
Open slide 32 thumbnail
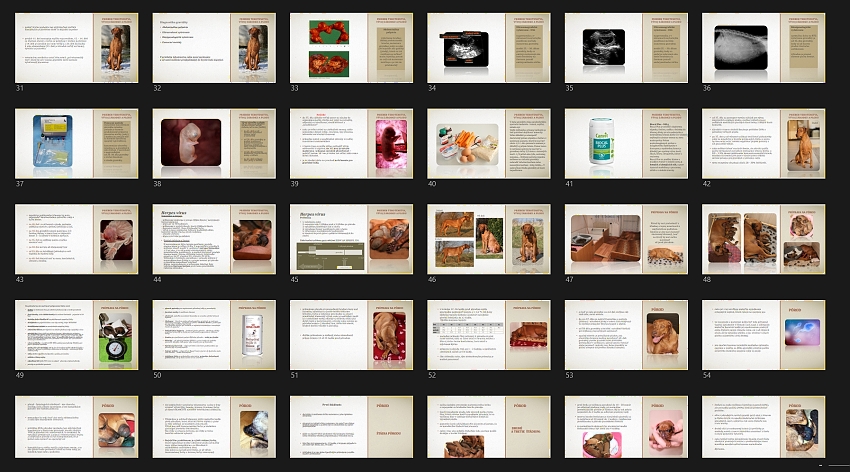[213, 47]
